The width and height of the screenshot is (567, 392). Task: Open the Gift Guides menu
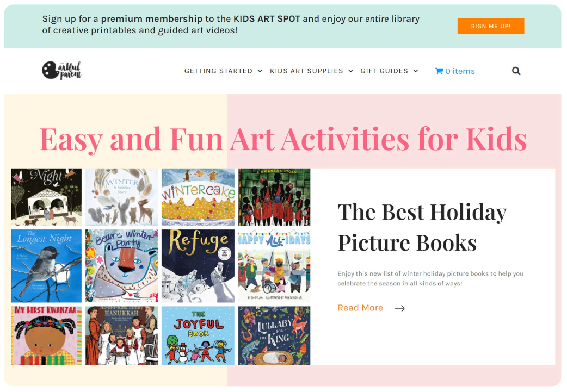[x=384, y=71]
